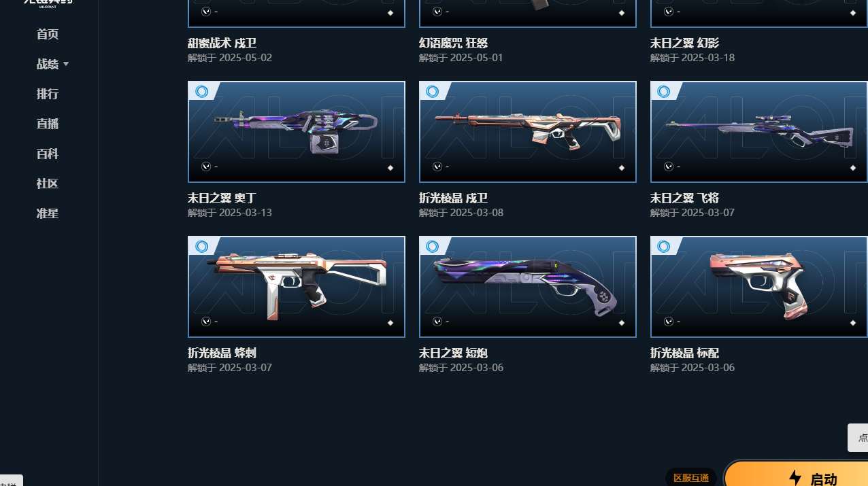Open the 首页 menu item
868x486 pixels.
coord(48,34)
